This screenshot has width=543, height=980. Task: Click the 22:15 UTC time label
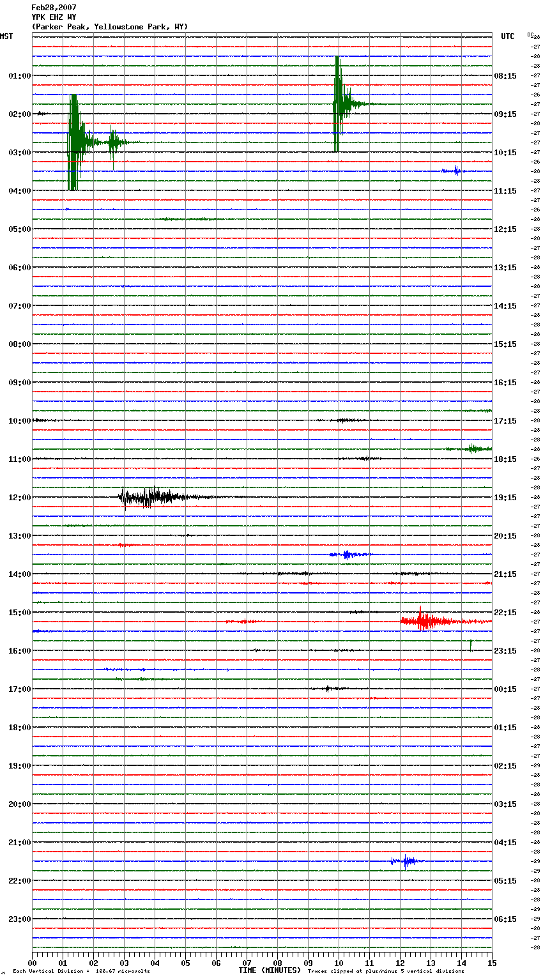tap(505, 613)
